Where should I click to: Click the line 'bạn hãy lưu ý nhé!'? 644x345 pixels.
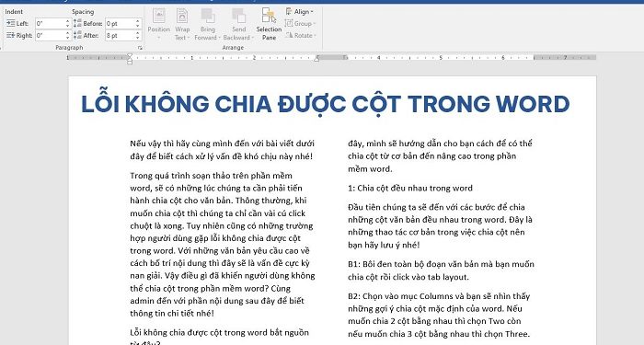[x=384, y=246]
